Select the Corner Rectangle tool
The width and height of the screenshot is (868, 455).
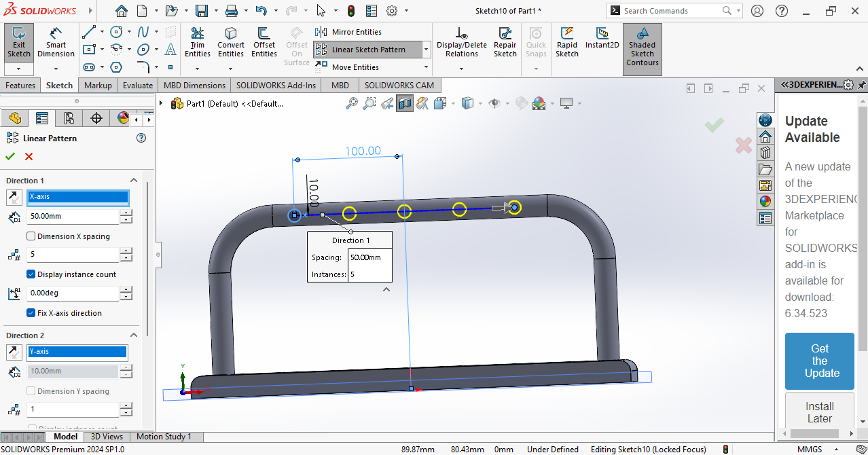[x=89, y=50]
